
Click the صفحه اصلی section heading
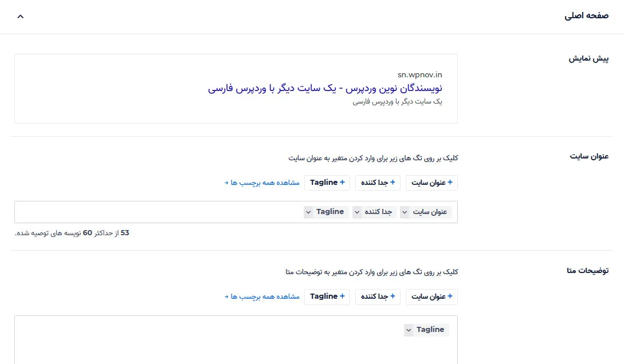click(x=586, y=16)
